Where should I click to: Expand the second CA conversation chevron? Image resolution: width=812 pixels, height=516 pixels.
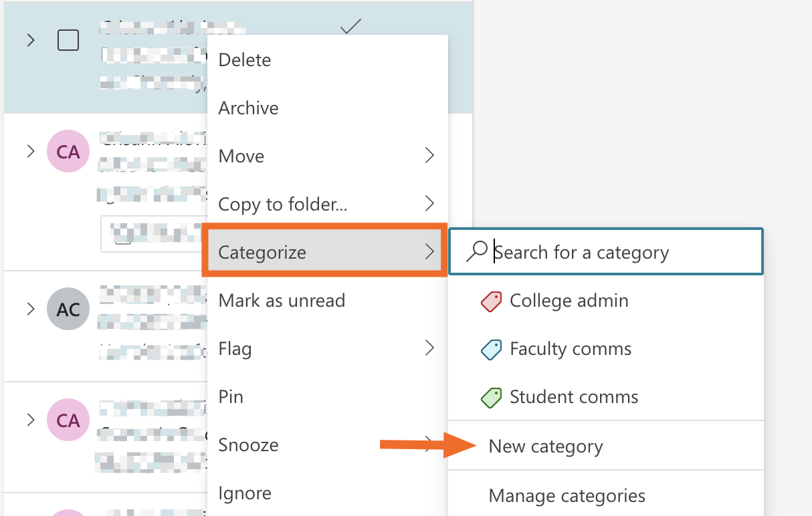pyautogui.click(x=30, y=420)
